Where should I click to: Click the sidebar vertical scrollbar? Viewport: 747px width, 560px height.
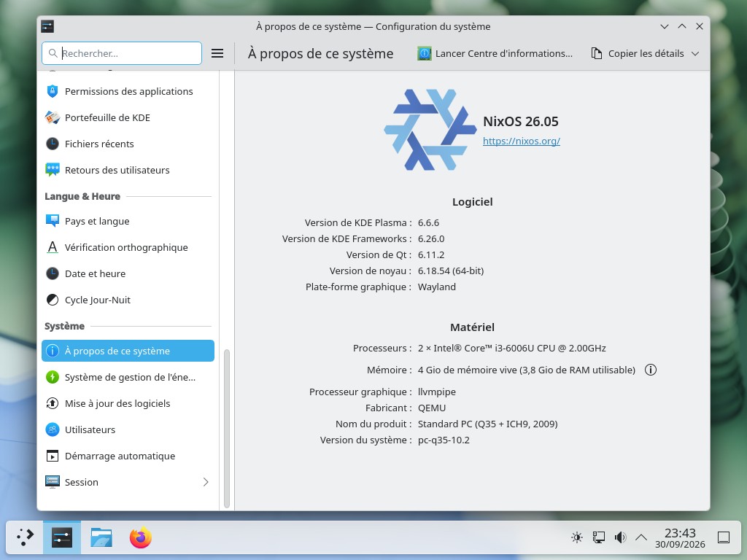pyautogui.click(x=227, y=429)
